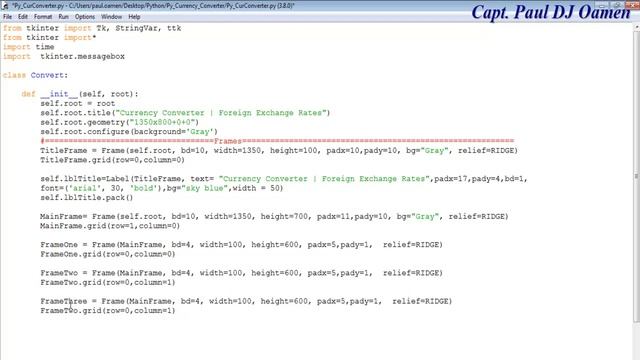The image size is (640, 360).
Task: Open the Options menu
Action: point(85,17)
